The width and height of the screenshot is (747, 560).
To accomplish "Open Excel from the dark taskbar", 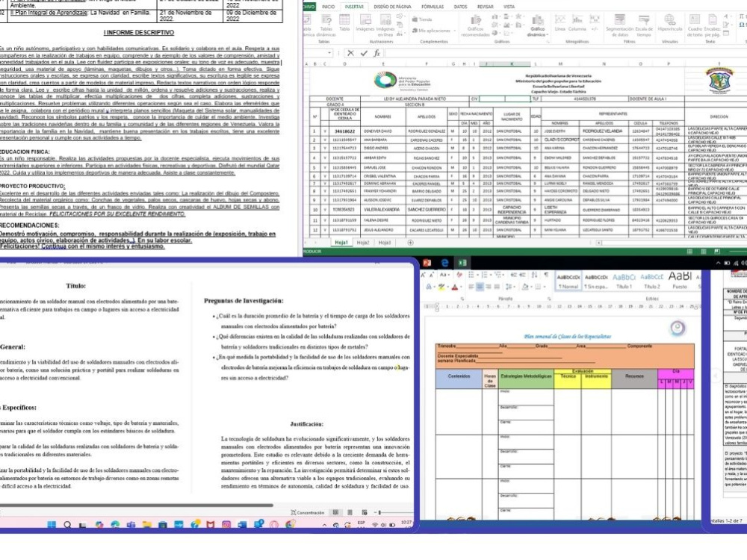I will (x=462, y=263).
